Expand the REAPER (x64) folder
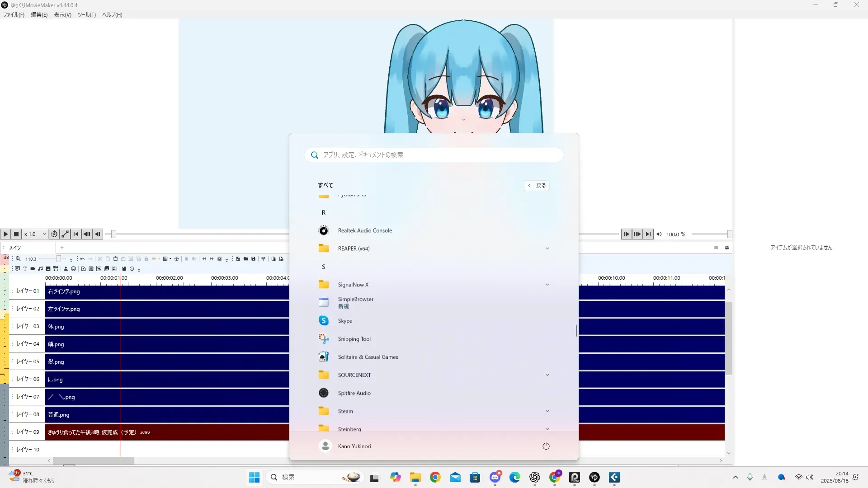This screenshot has width=868, height=488. coord(547,249)
